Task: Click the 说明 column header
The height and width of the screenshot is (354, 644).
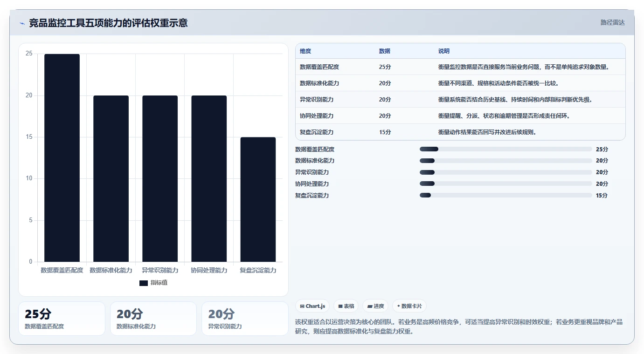Action: click(444, 51)
